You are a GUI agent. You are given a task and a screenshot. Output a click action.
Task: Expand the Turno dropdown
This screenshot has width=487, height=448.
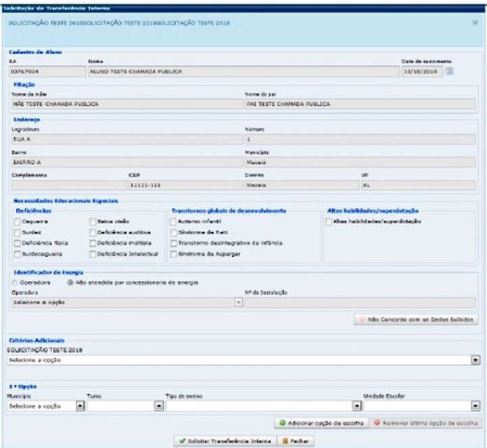(159, 406)
